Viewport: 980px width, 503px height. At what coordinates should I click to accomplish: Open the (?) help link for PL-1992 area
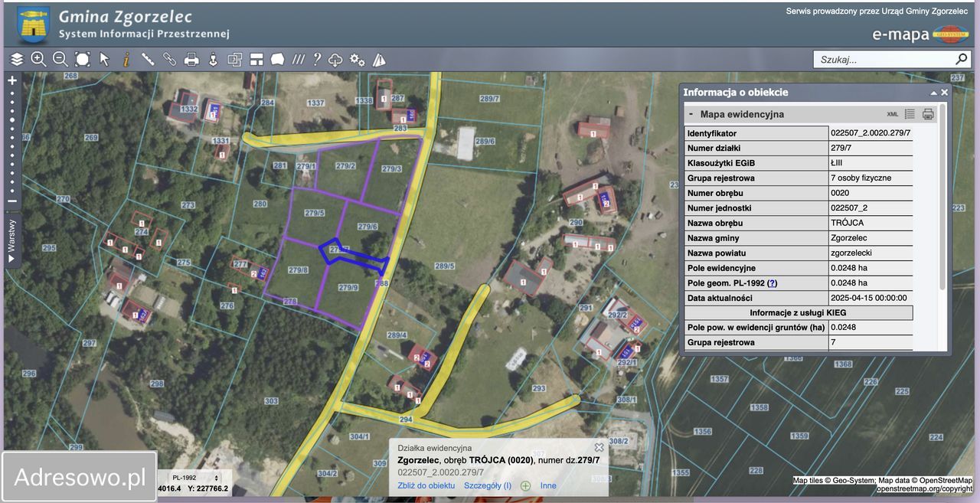(772, 283)
